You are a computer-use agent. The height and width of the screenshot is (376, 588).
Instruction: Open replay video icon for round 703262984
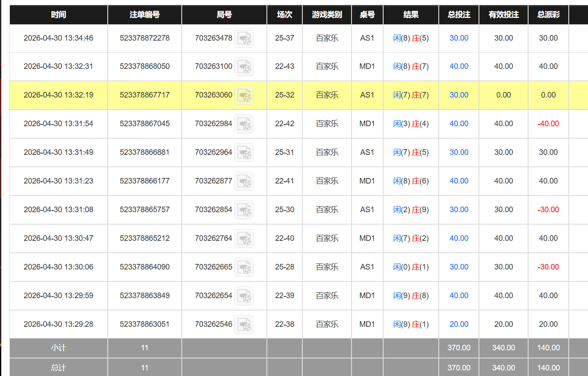(244, 124)
